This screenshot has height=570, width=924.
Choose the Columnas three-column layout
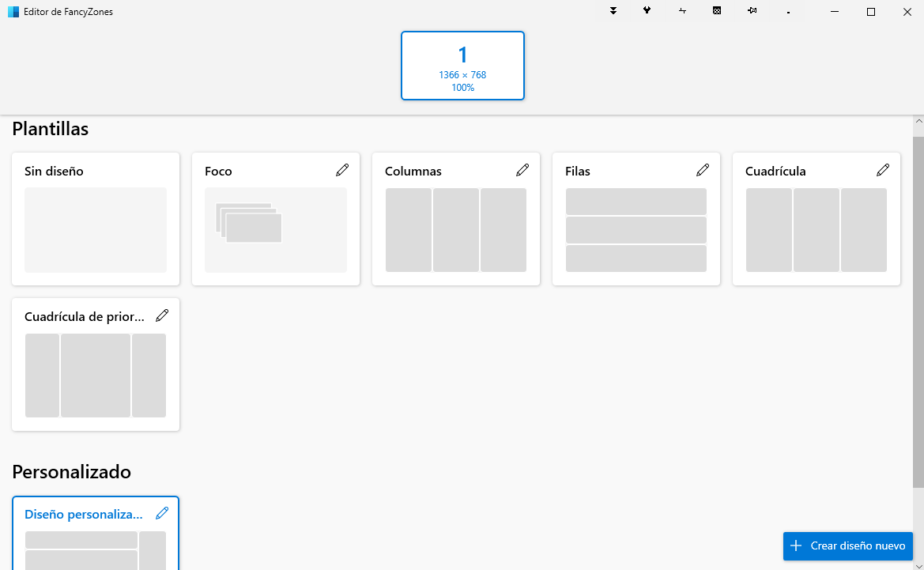point(455,229)
